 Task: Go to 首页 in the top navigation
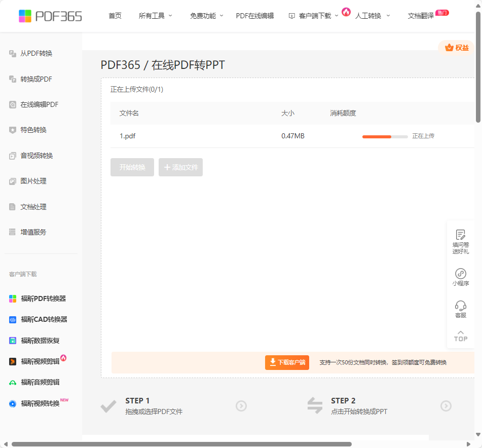(115, 16)
